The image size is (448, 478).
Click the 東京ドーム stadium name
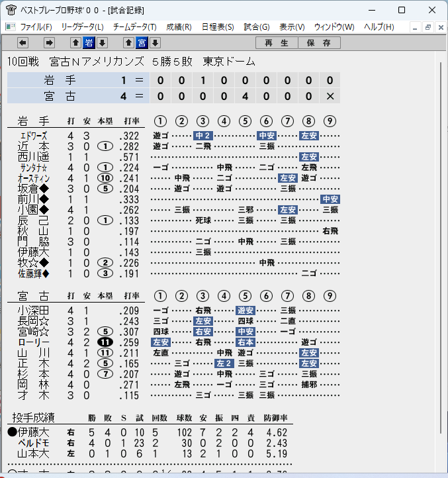coord(229,62)
